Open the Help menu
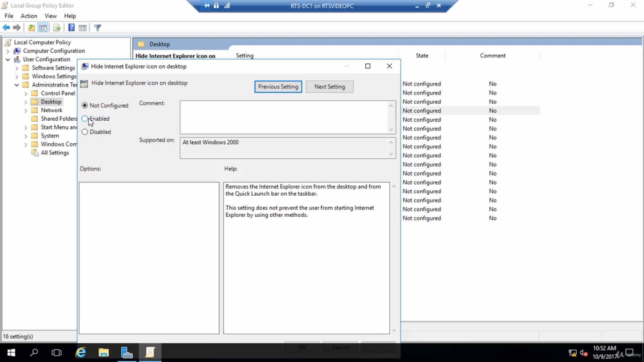The height and width of the screenshot is (362, 644). pyautogui.click(x=70, y=16)
